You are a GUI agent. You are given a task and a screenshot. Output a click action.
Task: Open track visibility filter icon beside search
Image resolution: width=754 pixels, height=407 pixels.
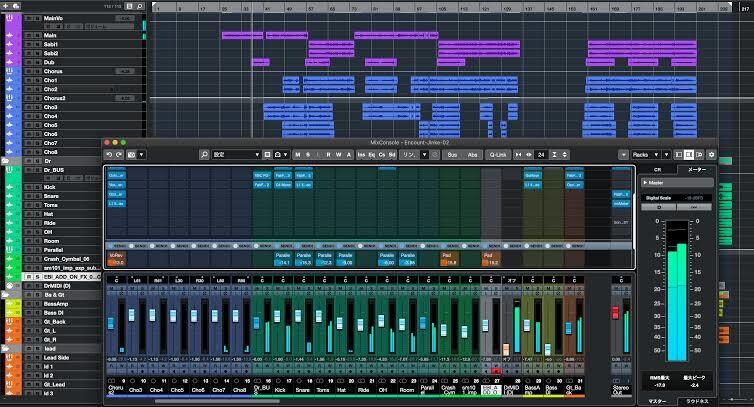(x=129, y=6)
